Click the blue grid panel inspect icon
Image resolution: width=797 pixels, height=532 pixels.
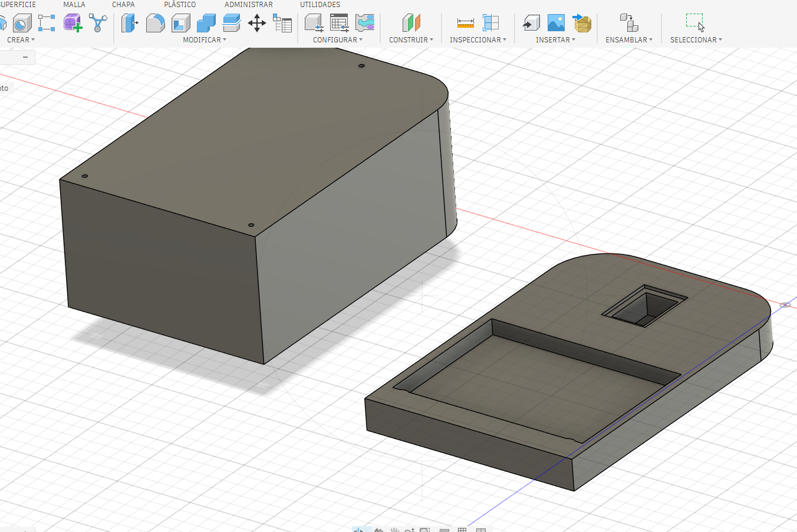point(490,24)
